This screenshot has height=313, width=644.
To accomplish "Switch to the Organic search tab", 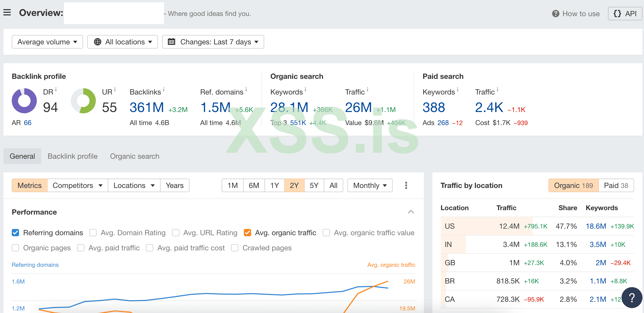I will (x=134, y=156).
